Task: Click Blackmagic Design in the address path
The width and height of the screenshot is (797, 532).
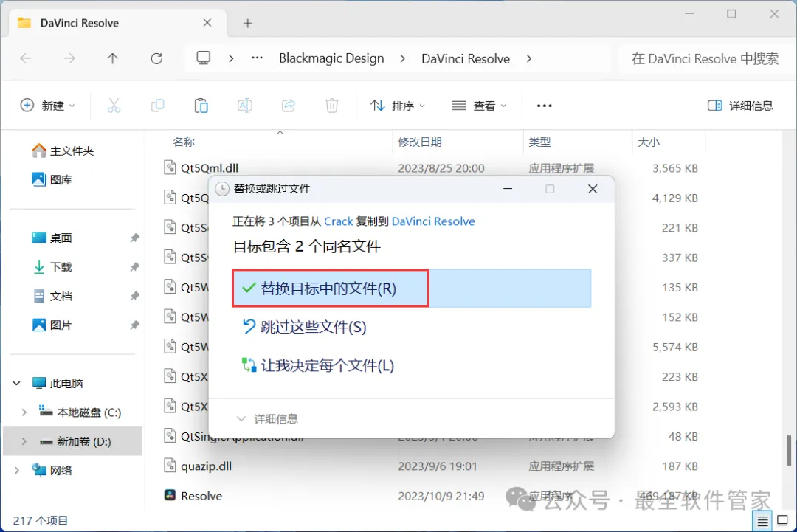Action: tap(331, 58)
